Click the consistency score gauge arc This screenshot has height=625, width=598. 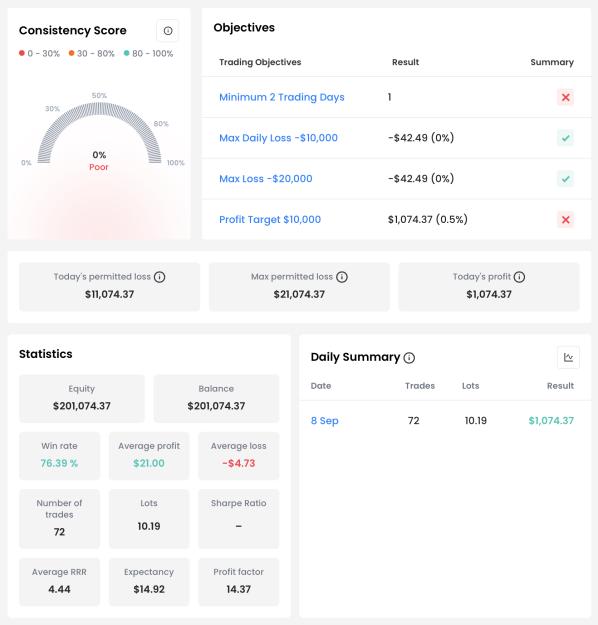coord(99,132)
